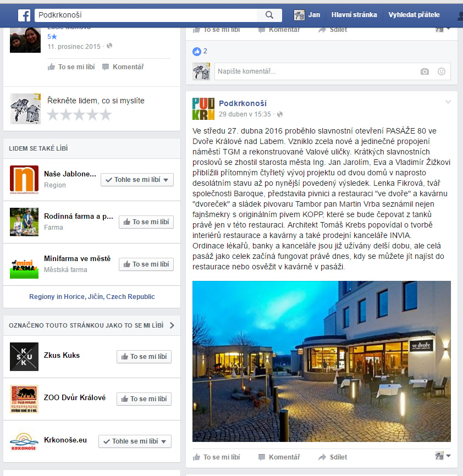Open Regiony in Horice, Jičín link
The width and height of the screenshot is (463, 476).
92,297
